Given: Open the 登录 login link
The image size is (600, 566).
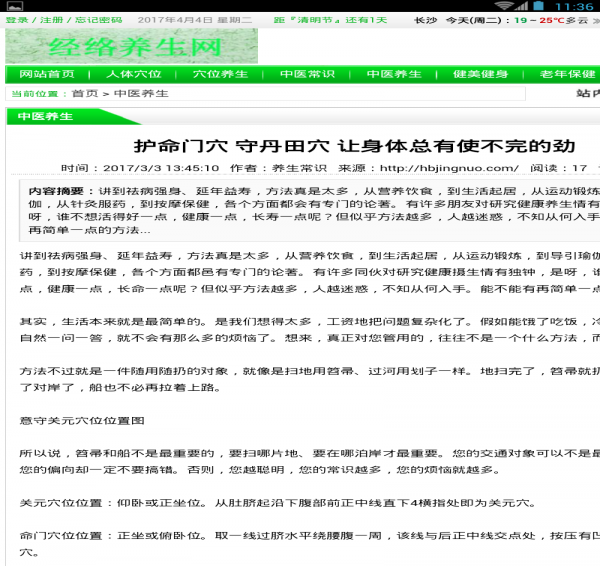Looking at the screenshot, I should click(17, 20).
